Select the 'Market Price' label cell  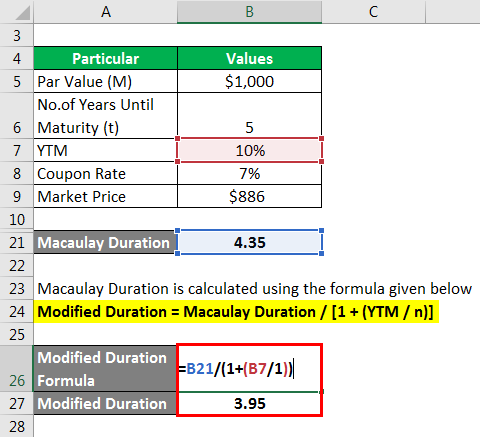105,196
